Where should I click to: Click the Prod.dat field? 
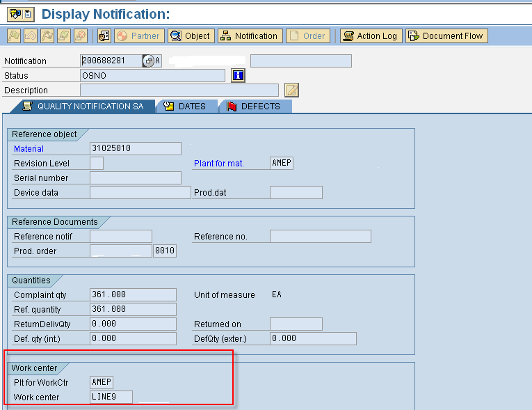[296, 192]
